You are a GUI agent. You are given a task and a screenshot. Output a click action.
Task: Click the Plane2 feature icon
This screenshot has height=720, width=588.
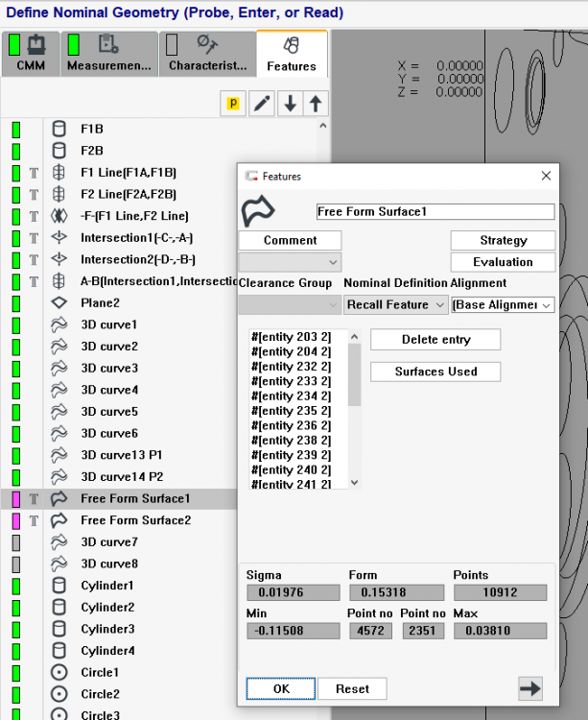59,302
